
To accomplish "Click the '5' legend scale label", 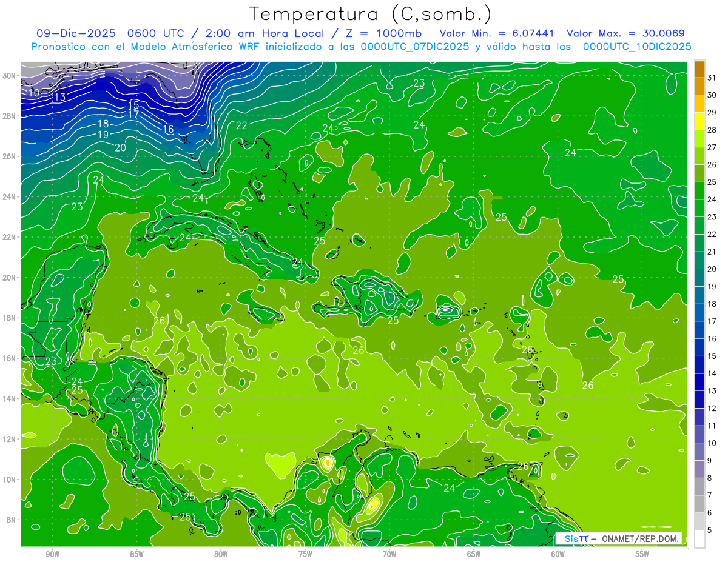I will [x=710, y=530].
